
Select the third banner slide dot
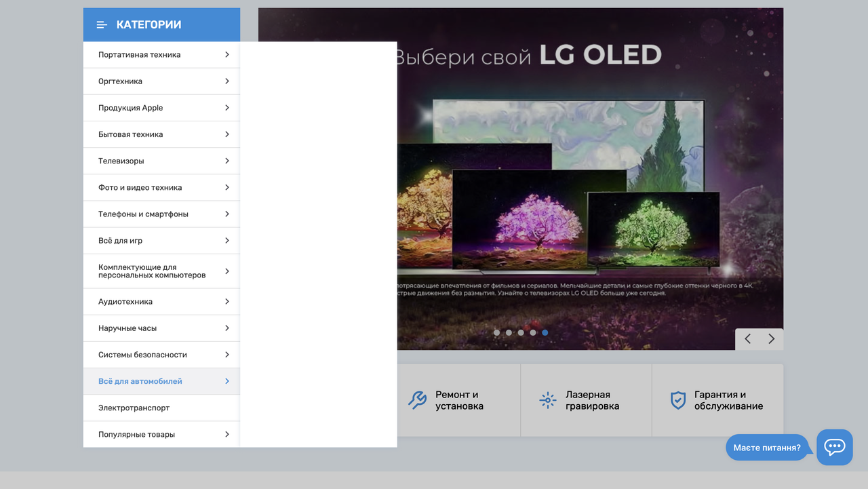[521, 332]
